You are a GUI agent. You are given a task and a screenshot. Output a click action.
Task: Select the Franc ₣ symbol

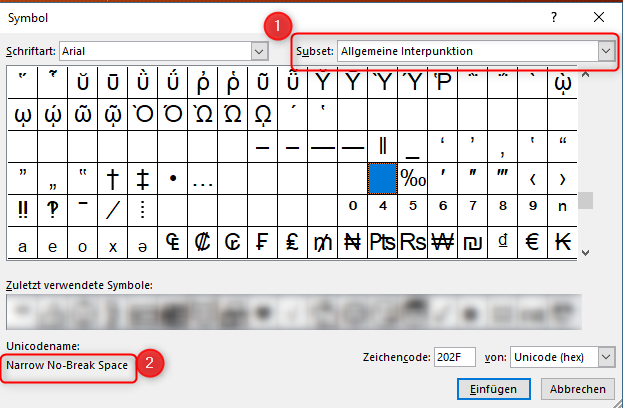(263, 243)
